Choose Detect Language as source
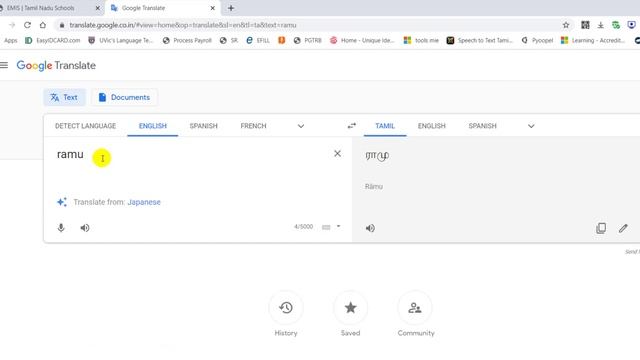The image size is (640, 360). [x=85, y=126]
